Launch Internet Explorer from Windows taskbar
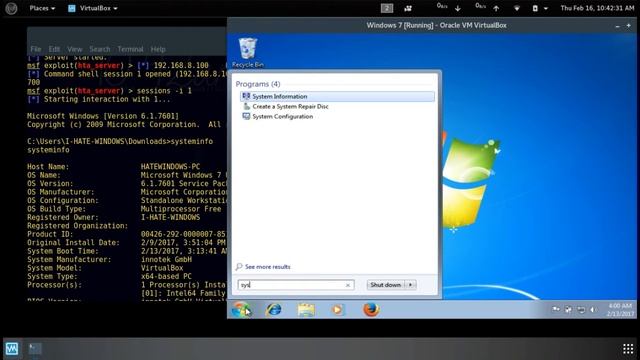Screen dimensions: 640x360 (x=273, y=310)
